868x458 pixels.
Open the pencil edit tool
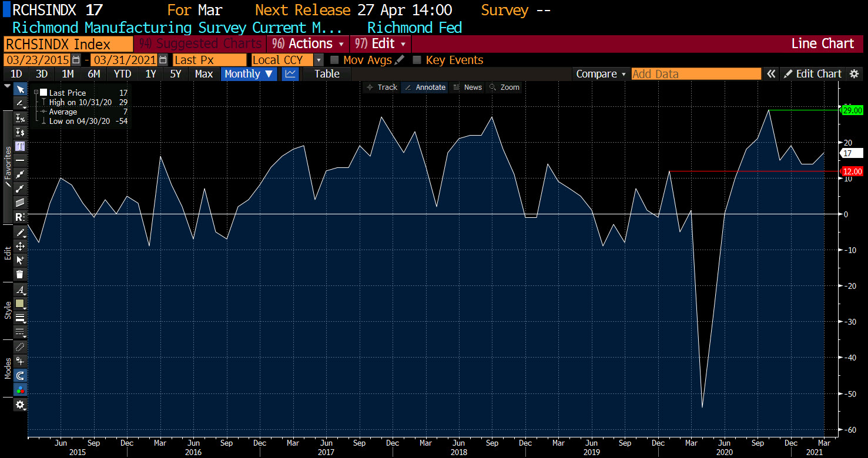20,233
